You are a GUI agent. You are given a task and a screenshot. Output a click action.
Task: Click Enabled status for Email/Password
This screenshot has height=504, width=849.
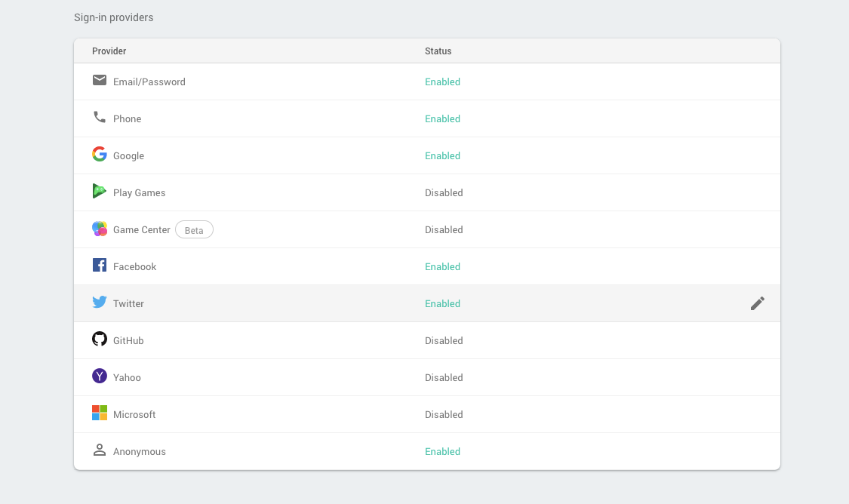[442, 81]
